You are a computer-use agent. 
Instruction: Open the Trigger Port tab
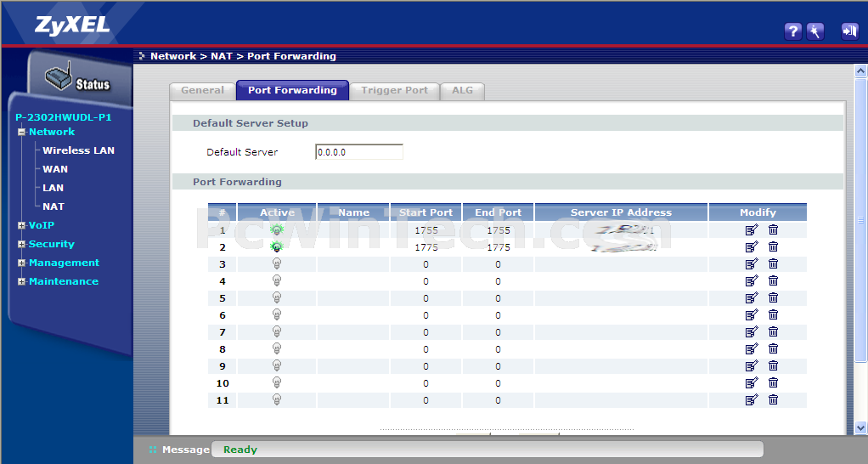pos(394,91)
